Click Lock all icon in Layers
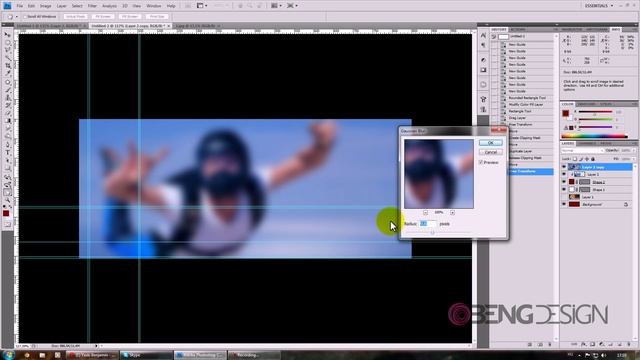This screenshot has height=360, width=640. [x=593, y=159]
